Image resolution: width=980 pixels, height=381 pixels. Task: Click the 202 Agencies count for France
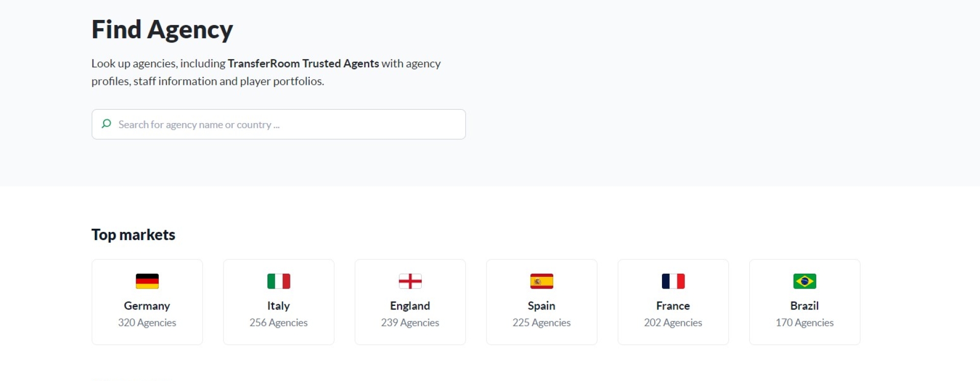673,323
